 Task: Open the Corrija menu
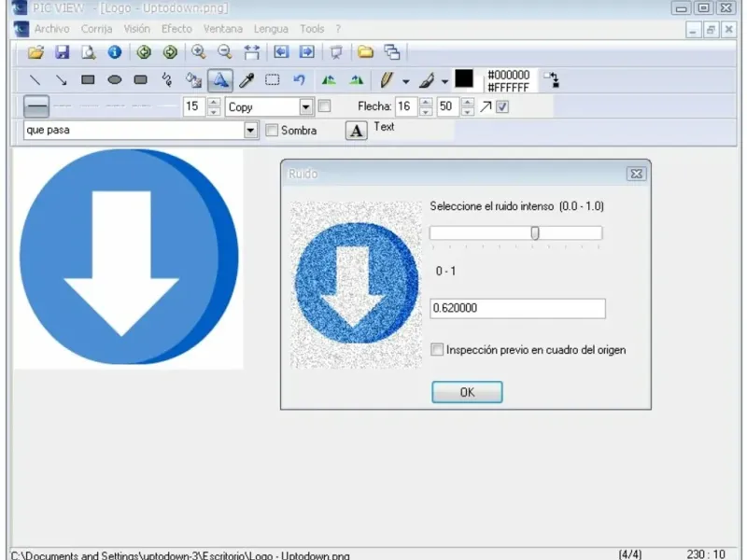point(96,29)
